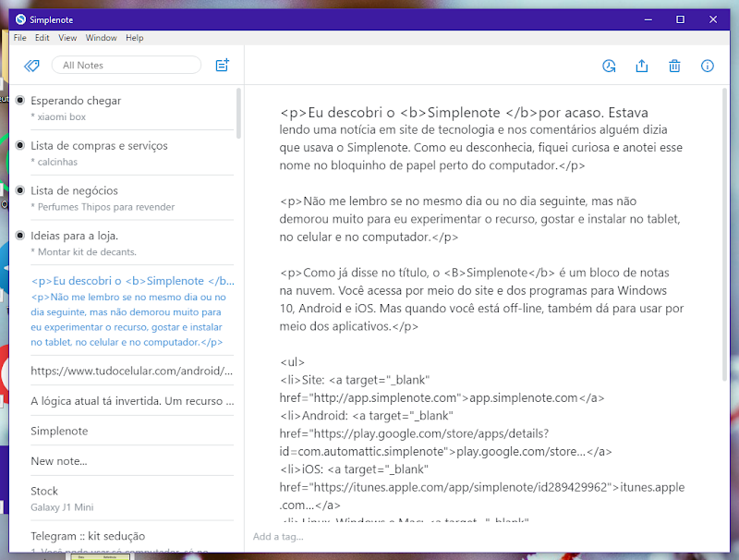The image size is (739, 560).
Task: Open the Help menu
Action: point(134,38)
